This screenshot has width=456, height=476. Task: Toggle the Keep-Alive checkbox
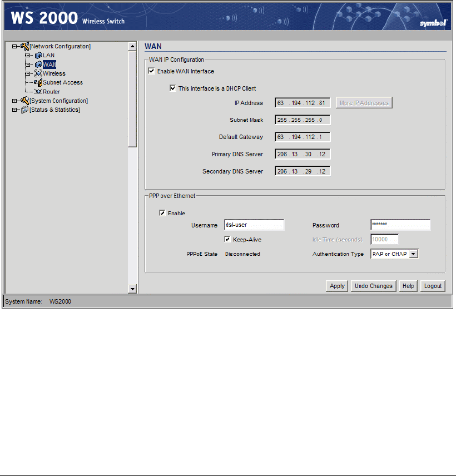click(x=227, y=239)
